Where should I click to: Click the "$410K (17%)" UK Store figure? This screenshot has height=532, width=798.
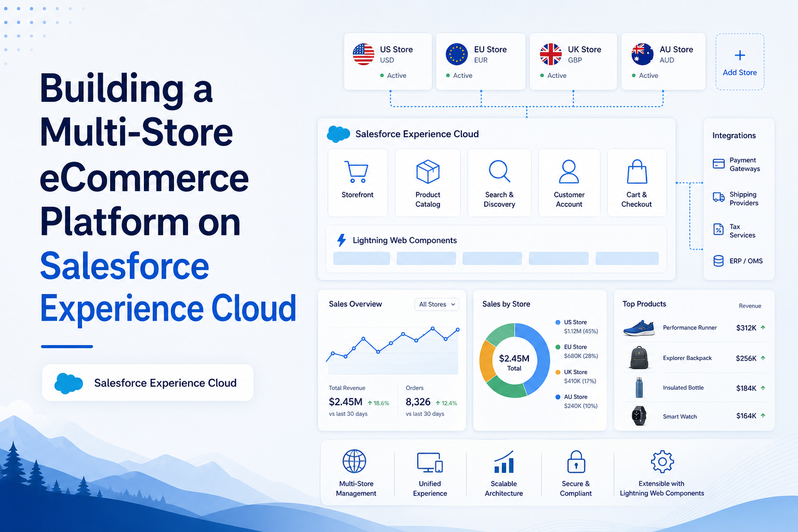pos(580,381)
